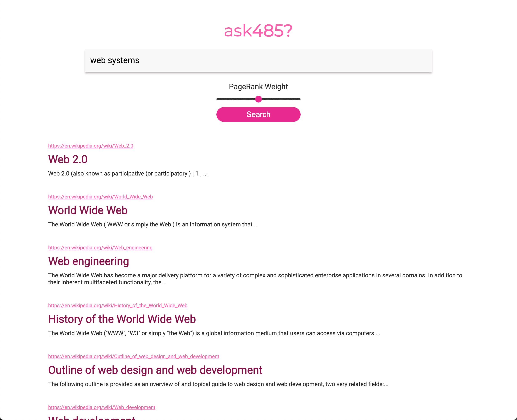
Task: Click Outline of web design result title
Action: click(x=155, y=370)
